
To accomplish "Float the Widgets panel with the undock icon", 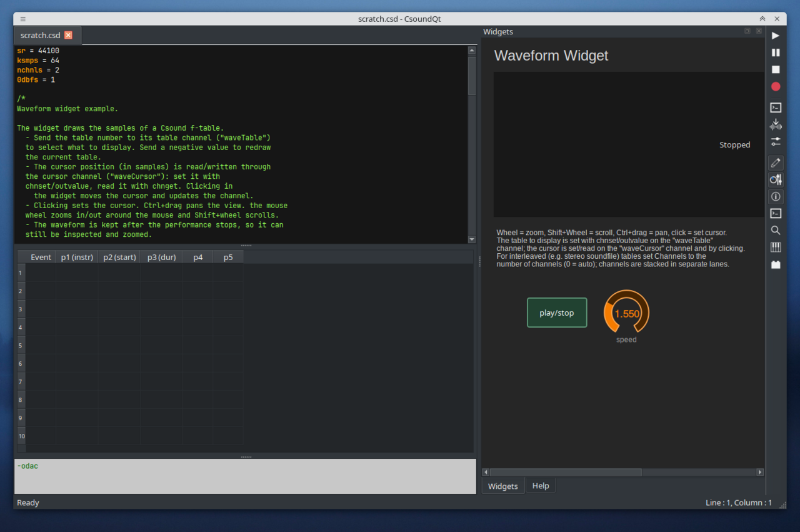I will coord(747,31).
